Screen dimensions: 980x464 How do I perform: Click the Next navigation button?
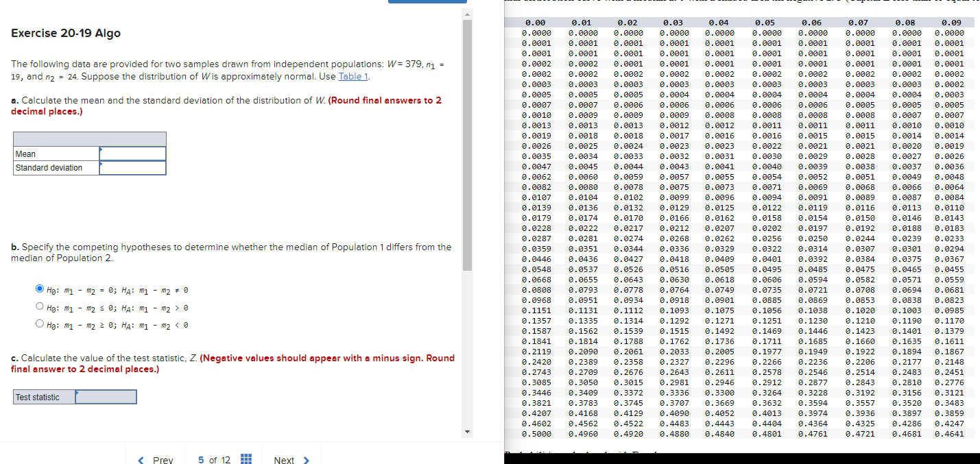[284, 460]
